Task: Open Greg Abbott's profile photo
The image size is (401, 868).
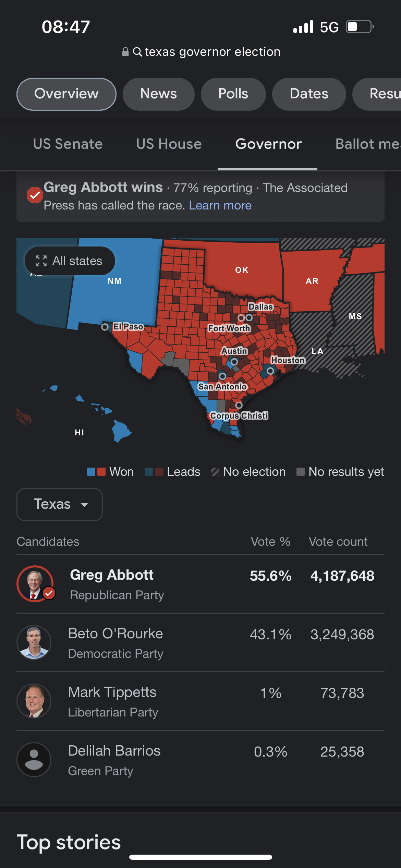Action: click(x=35, y=583)
